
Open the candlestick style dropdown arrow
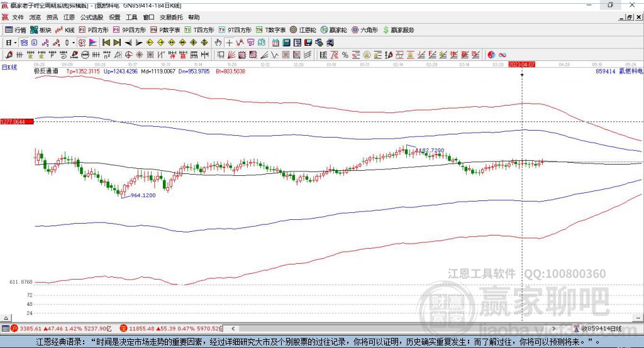(73, 43)
